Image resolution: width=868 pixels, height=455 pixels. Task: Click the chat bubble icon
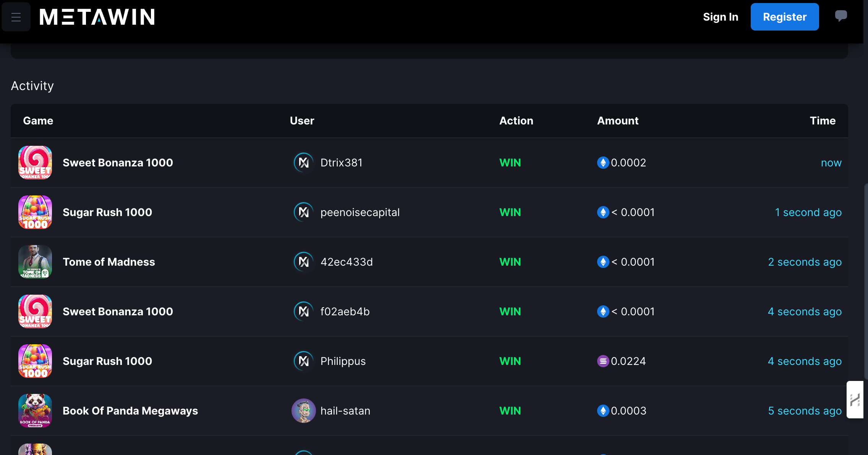[842, 16]
